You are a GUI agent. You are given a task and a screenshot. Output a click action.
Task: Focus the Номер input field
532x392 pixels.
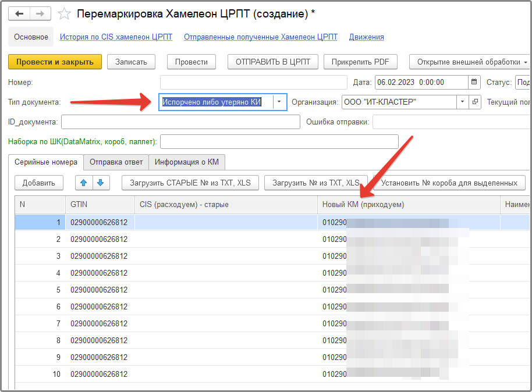click(254, 82)
